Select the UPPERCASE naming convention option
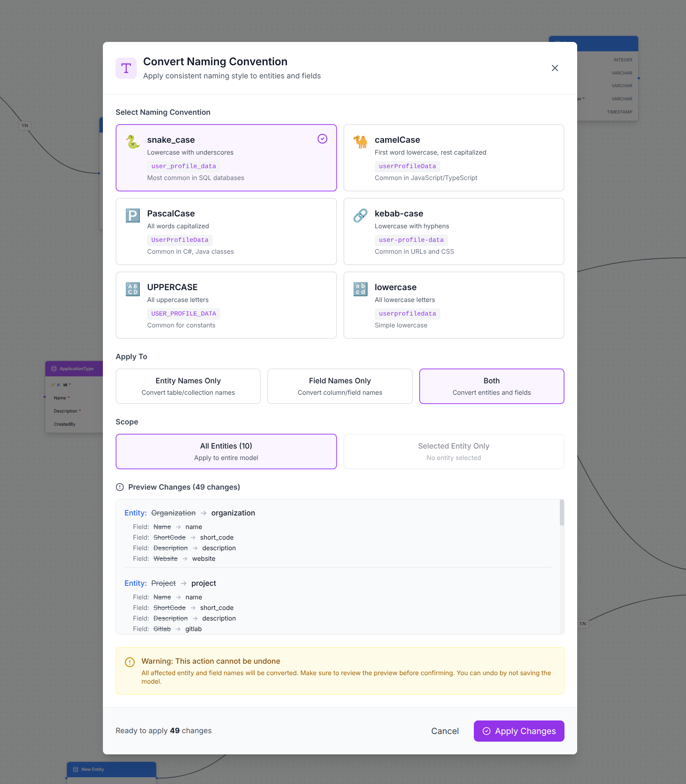The width and height of the screenshot is (686, 784). point(226,305)
